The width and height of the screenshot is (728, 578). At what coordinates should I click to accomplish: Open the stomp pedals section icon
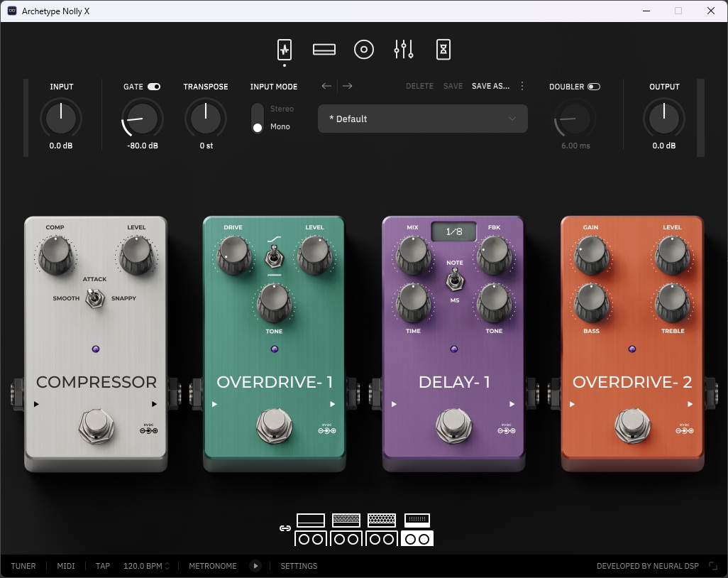pyautogui.click(x=285, y=49)
